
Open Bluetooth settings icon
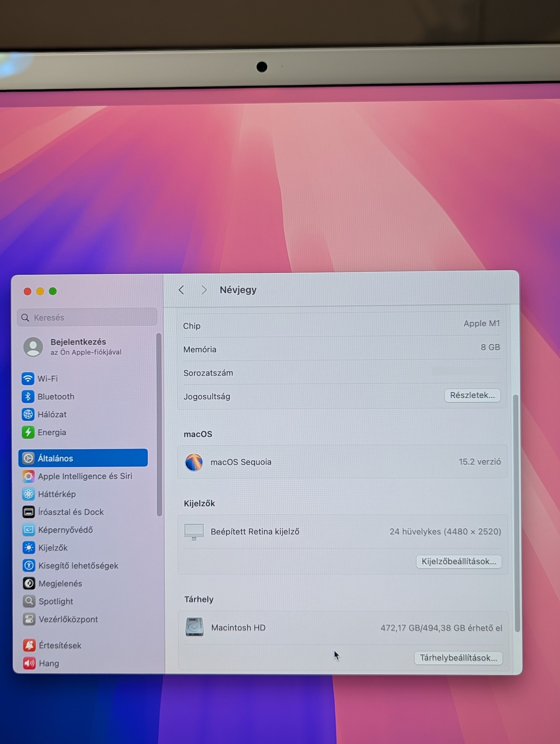coord(28,396)
